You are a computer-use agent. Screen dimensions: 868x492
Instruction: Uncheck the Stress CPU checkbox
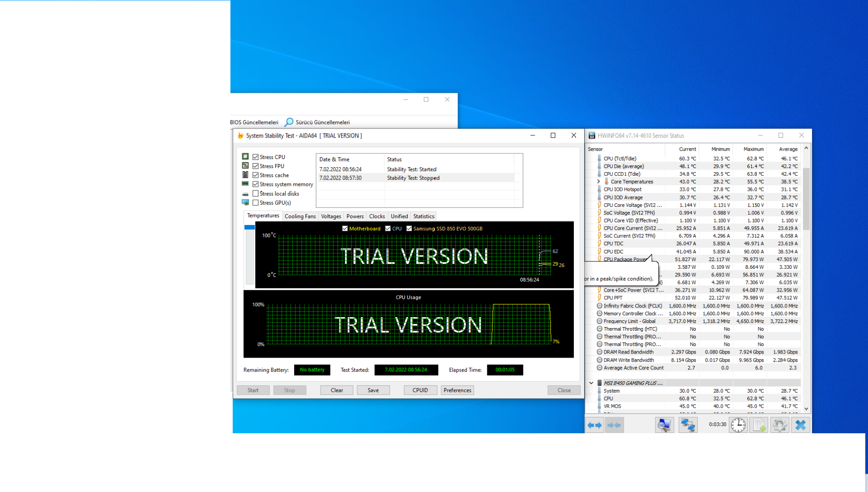[x=255, y=157]
